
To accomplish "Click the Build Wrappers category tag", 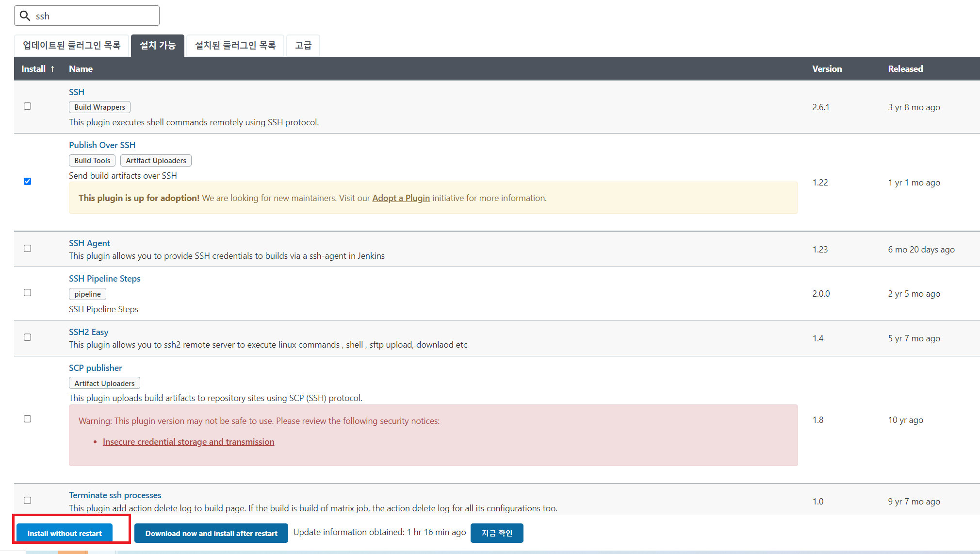I will point(99,107).
